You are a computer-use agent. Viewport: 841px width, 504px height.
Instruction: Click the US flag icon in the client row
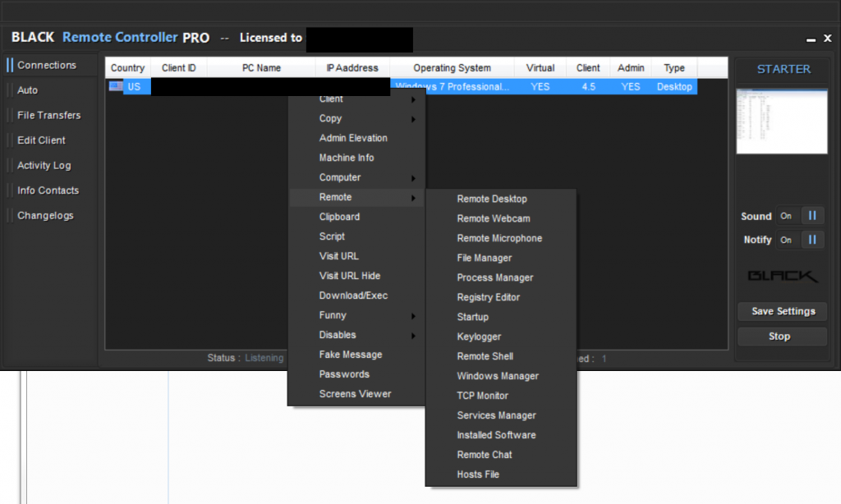pos(116,86)
